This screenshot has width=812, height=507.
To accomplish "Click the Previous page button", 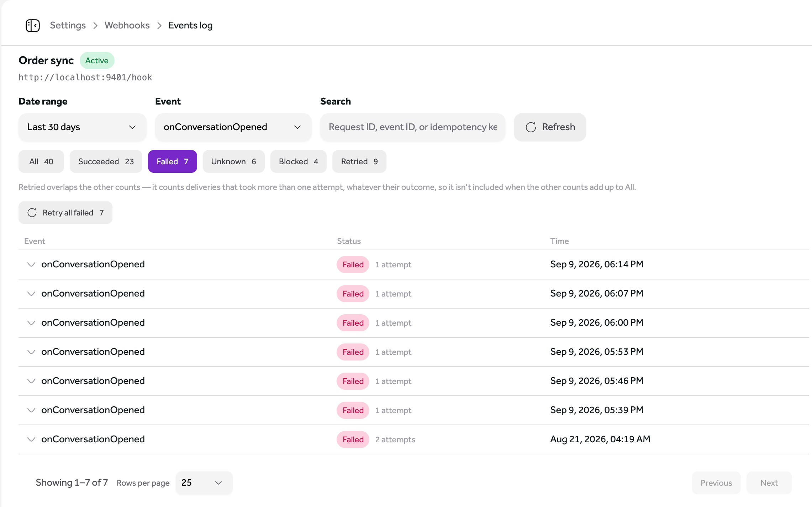I will click(716, 483).
